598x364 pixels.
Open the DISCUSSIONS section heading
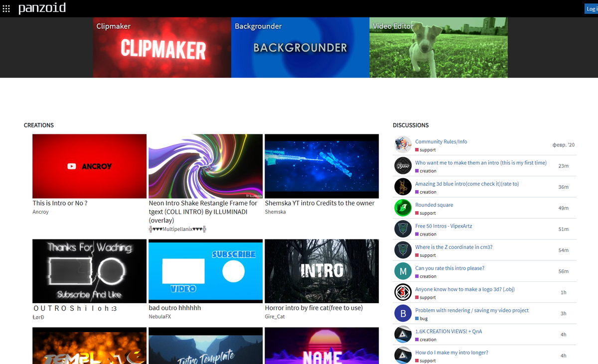tap(411, 125)
